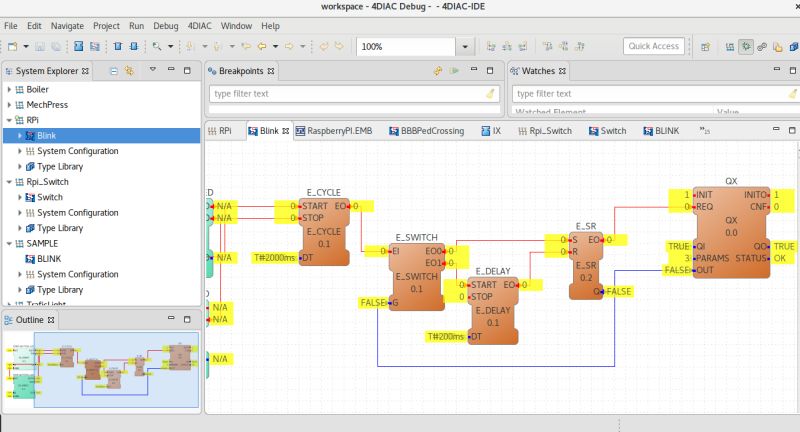Image resolution: width=800 pixels, height=432 pixels.
Task: Click the yellow Back navigation arrow
Action: coord(262,46)
